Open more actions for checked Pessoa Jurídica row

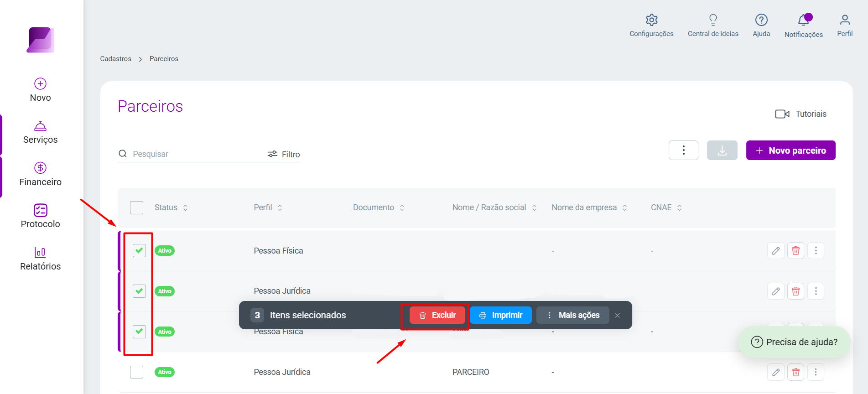[816, 291]
